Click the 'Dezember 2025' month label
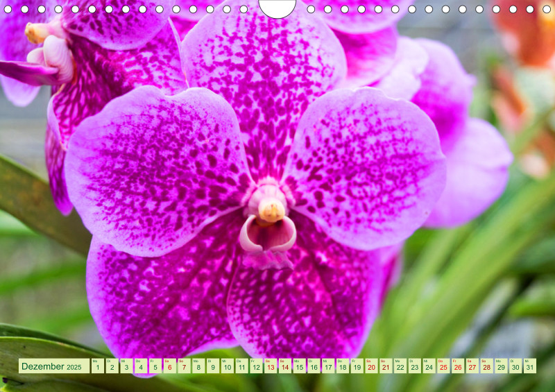This screenshot has height=392, width=555. tap(54, 366)
